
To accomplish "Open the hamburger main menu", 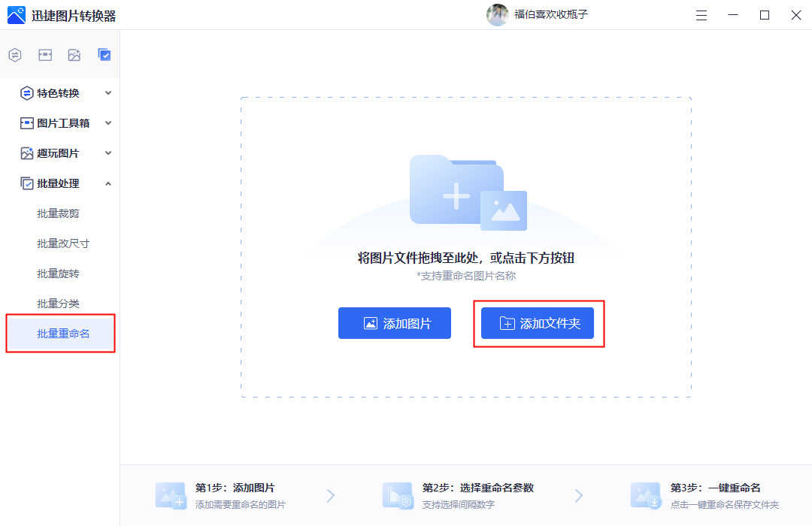I will (701, 16).
